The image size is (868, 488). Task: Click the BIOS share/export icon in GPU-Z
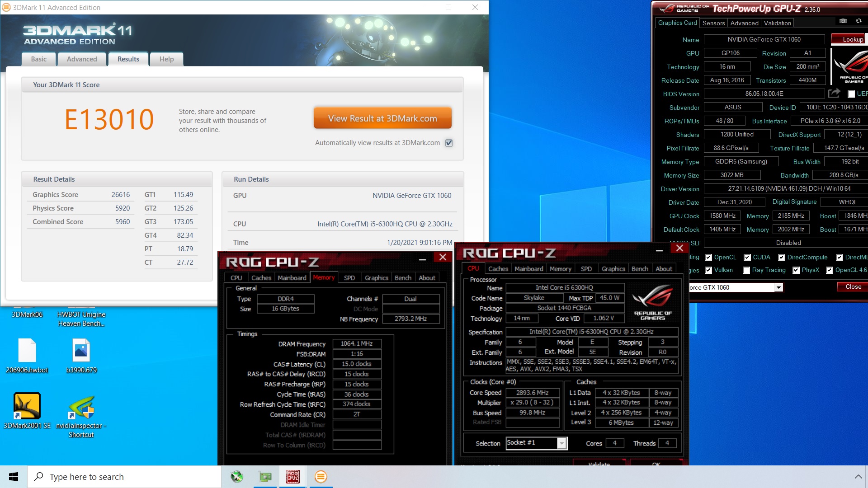tap(834, 93)
